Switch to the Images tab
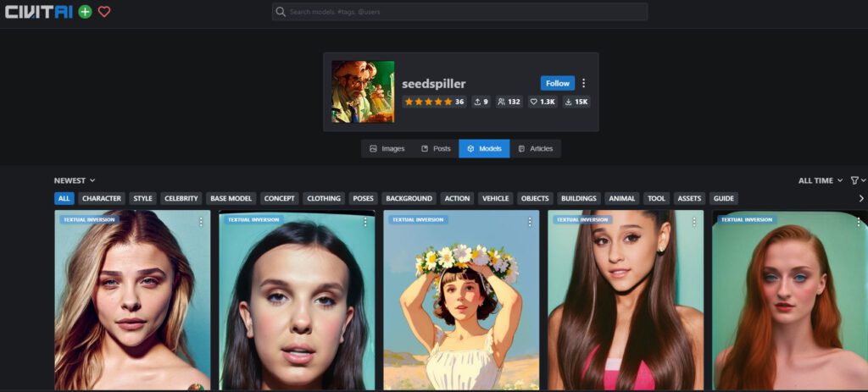This screenshot has height=392, width=868. tap(387, 149)
